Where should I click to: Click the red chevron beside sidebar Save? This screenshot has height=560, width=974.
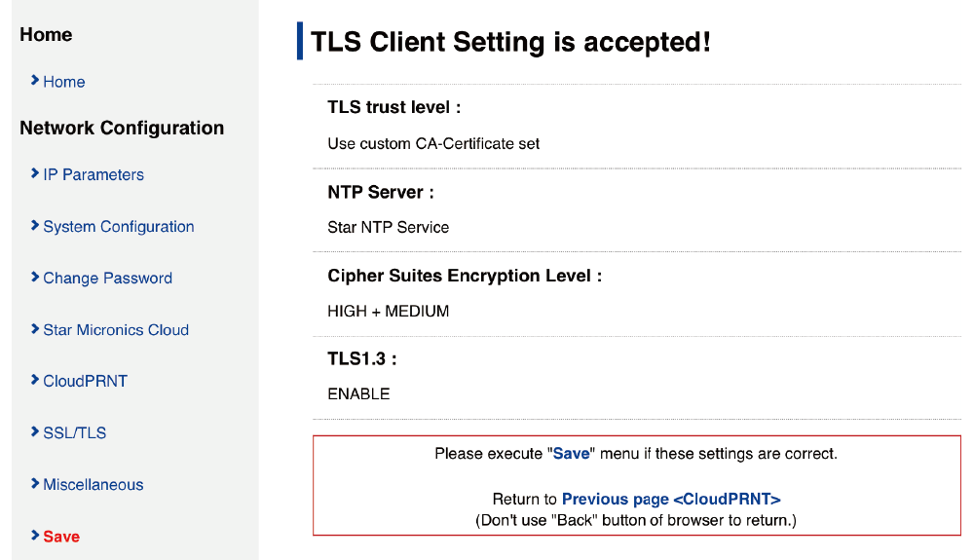click(x=35, y=536)
